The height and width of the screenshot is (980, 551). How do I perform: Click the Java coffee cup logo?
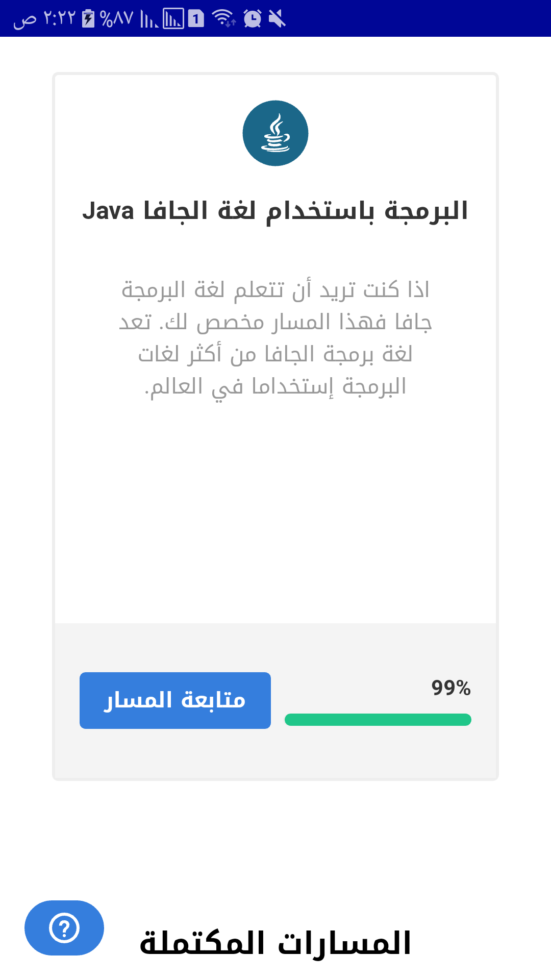pos(275,133)
